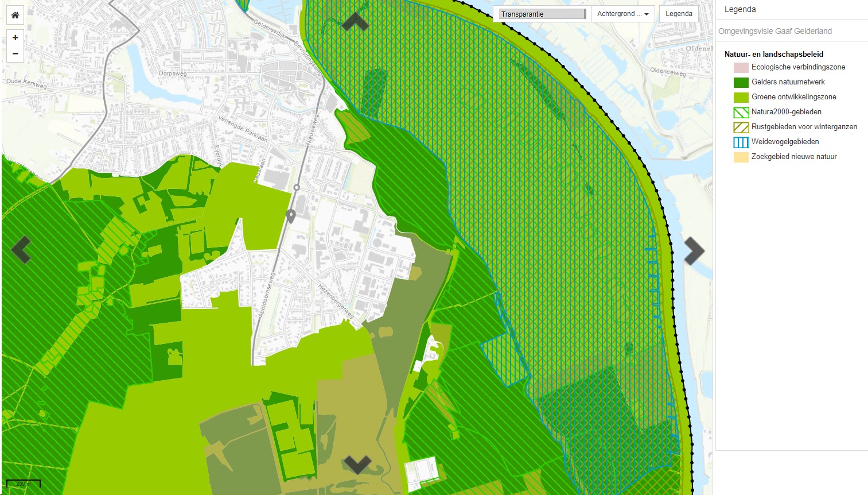Toggle the Legenda button

click(679, 14)
